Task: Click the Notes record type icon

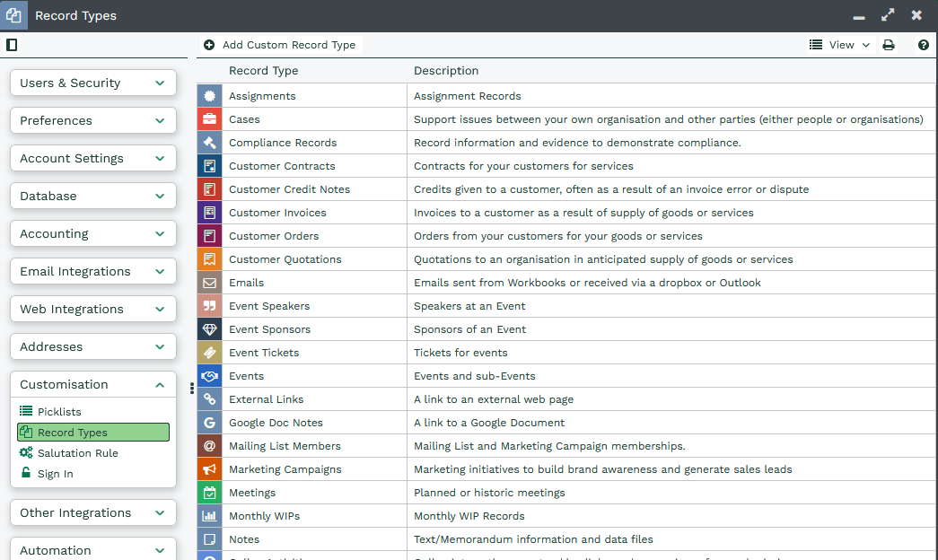Action: [209, 539]
